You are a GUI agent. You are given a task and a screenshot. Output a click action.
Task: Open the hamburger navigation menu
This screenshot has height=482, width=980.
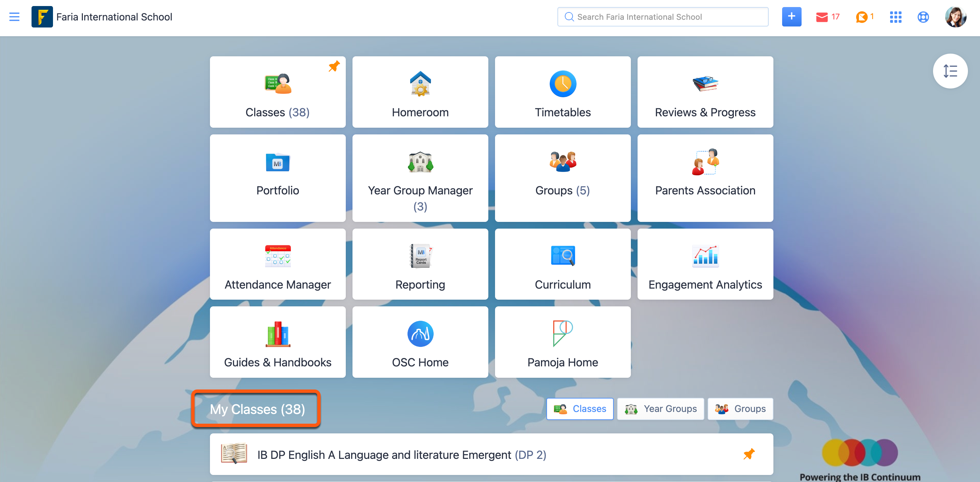pos(14,17)
